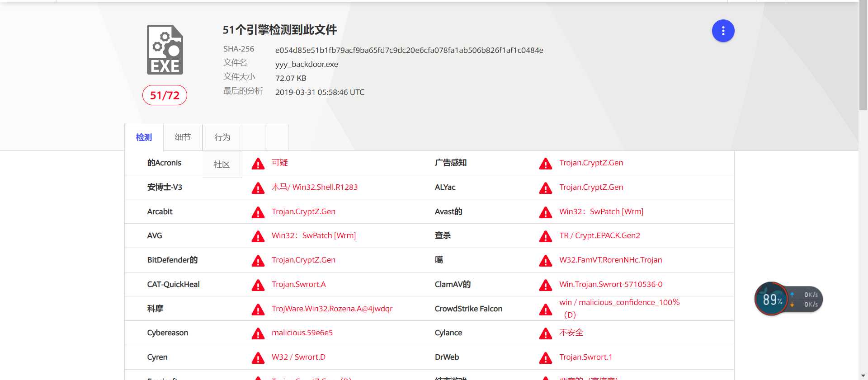Viewport: 868px width, 380px height.
Task: Click the warning icon beside TrojWare.Win32.Rozena.A@4jwdqr
Action: point(258,310)
